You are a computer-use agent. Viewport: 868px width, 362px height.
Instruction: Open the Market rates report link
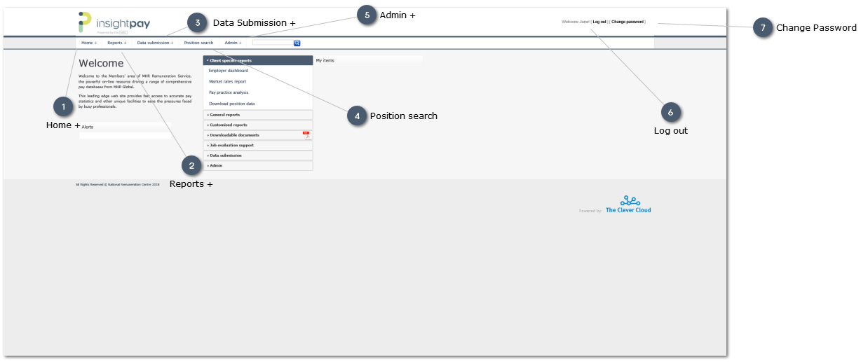[x=227, y=81]
